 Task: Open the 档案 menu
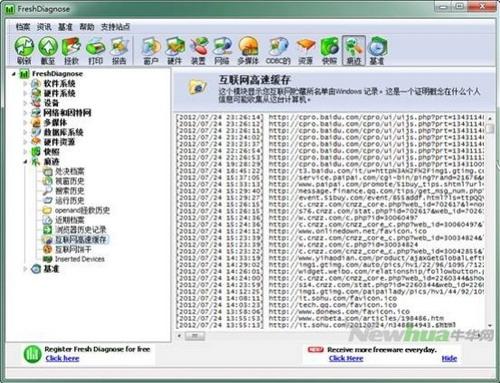click(x=23, y=27)
